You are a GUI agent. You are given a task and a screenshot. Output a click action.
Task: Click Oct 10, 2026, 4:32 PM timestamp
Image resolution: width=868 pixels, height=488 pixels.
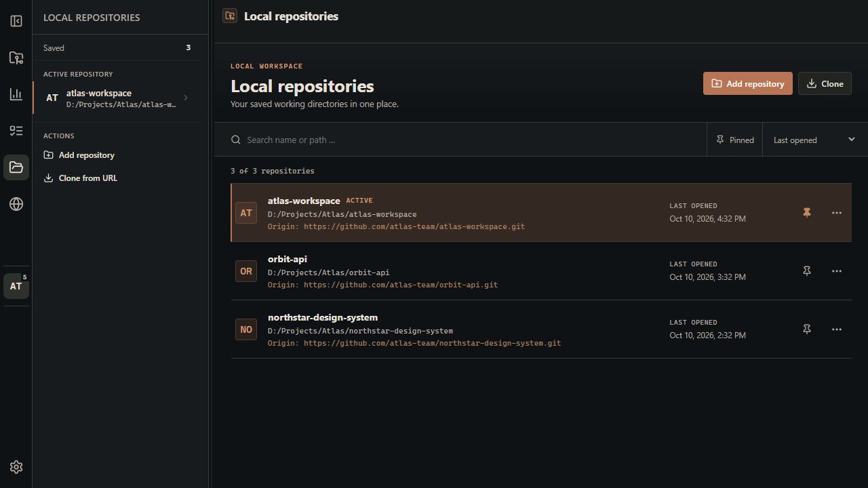tap(707, 219)
